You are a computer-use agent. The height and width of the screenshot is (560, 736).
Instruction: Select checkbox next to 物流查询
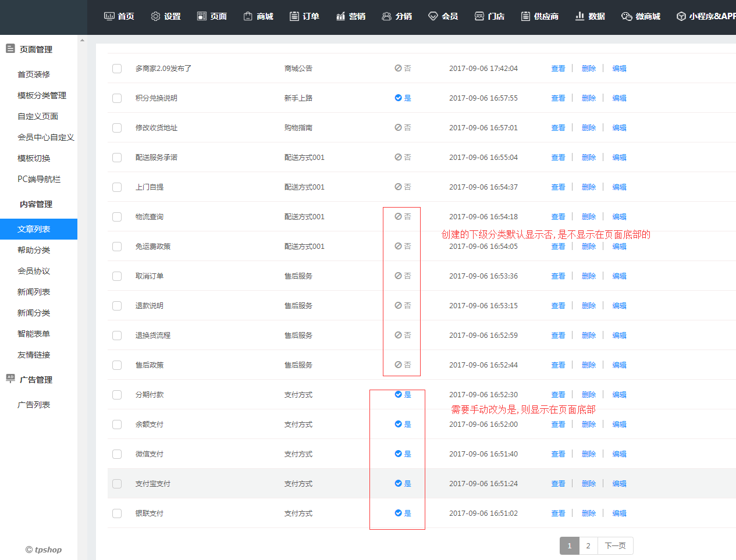(x=117, y=217)
